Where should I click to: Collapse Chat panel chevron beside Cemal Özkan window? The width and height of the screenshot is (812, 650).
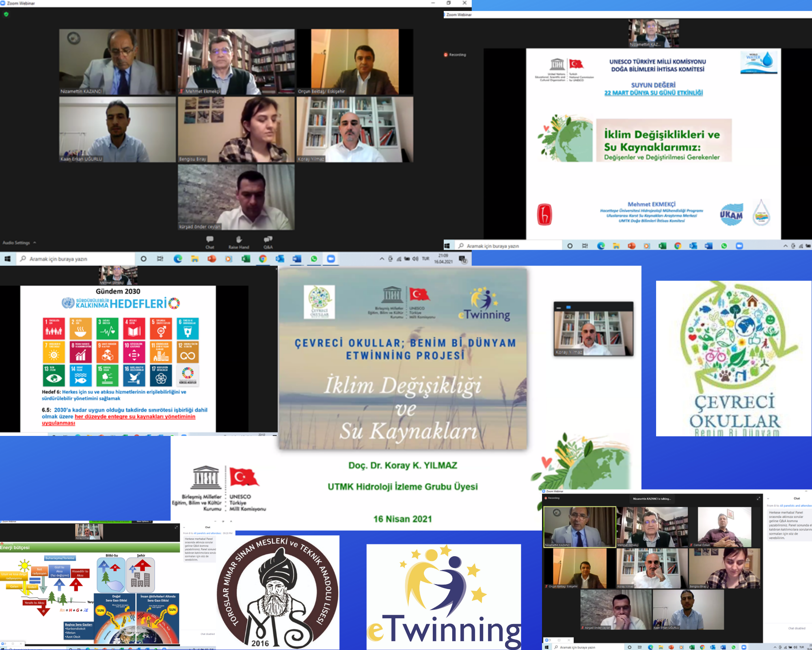click(768, 498)
